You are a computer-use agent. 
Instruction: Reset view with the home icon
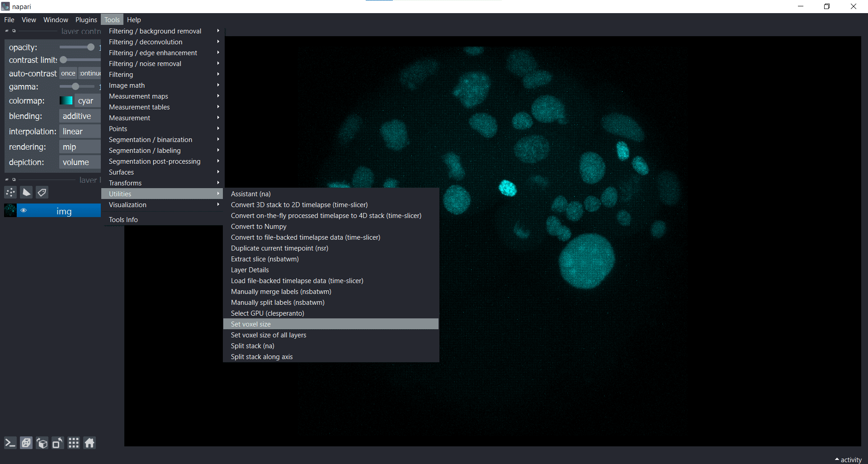(90, 443)
